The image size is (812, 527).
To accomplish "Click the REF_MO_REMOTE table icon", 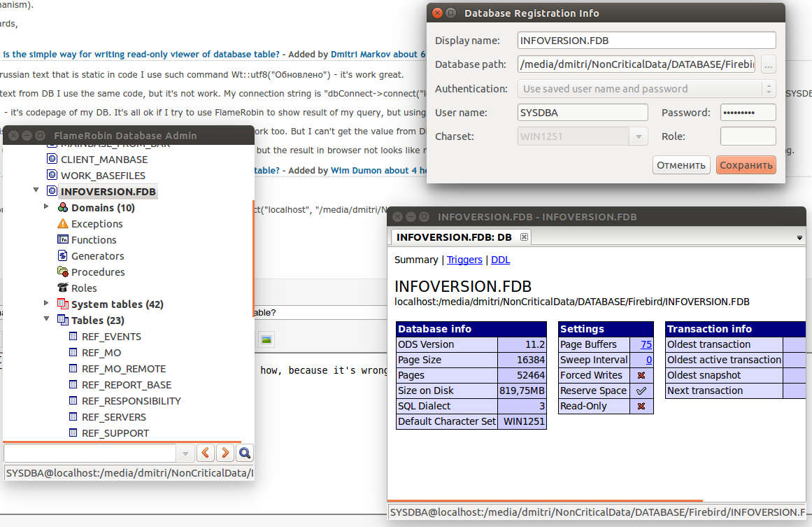I will coord(73,368).
